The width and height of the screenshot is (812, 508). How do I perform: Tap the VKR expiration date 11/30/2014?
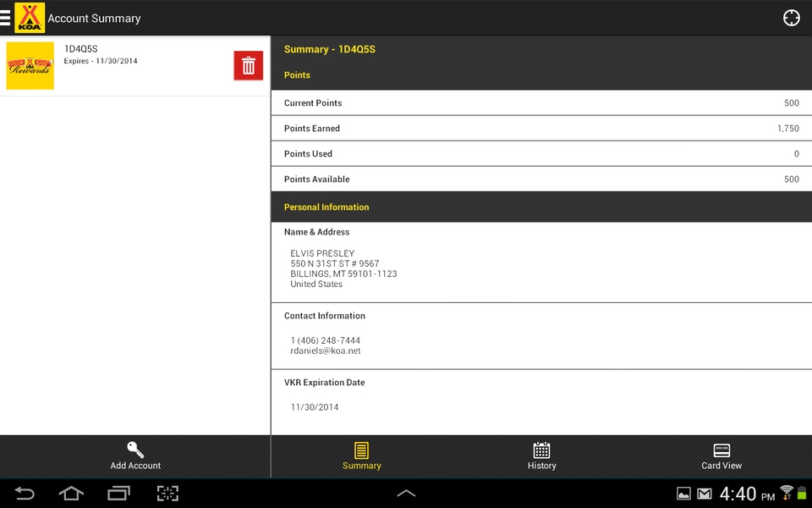click(x=315, y=407)
